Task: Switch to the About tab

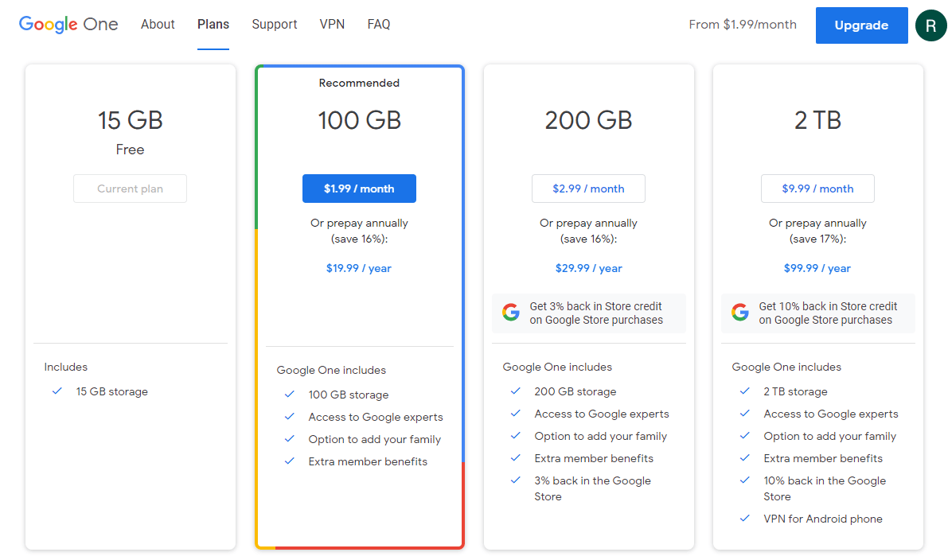Action: click(x=158, y=24)
